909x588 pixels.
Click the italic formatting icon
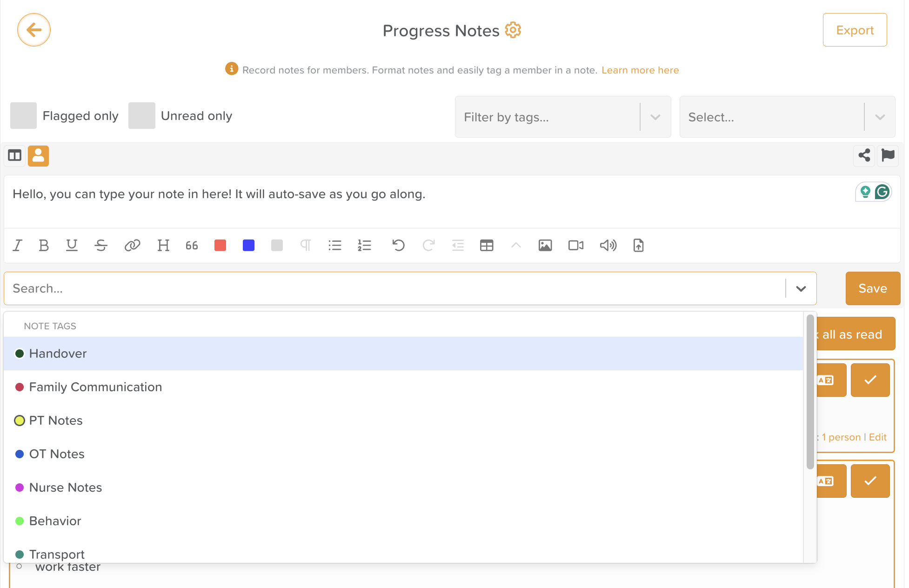tap(18, 245)
